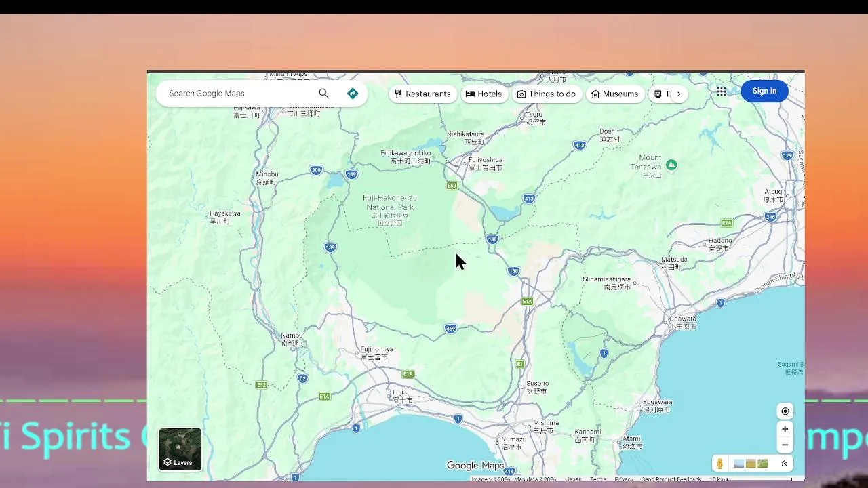The width and height of the screenshot is (868, 488).
Task: Zoom out with the minus button
Action: (785, 445)
